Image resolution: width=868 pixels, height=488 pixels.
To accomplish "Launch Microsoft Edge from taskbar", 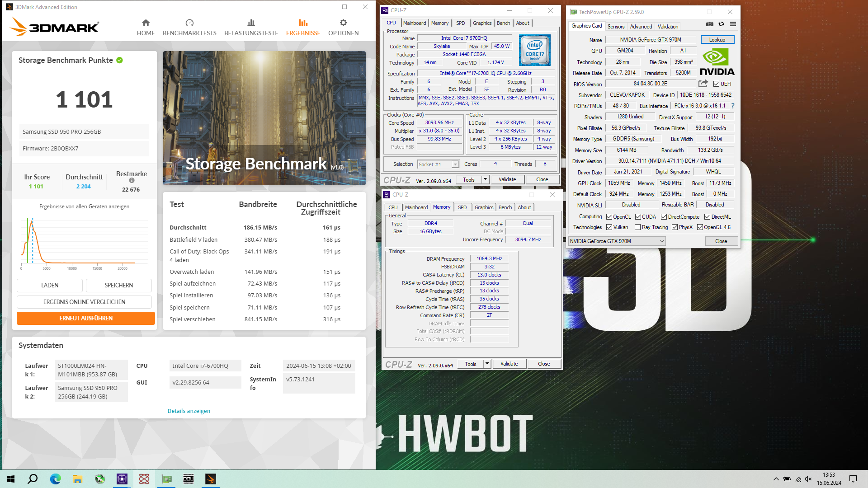I will pos(55,479).
